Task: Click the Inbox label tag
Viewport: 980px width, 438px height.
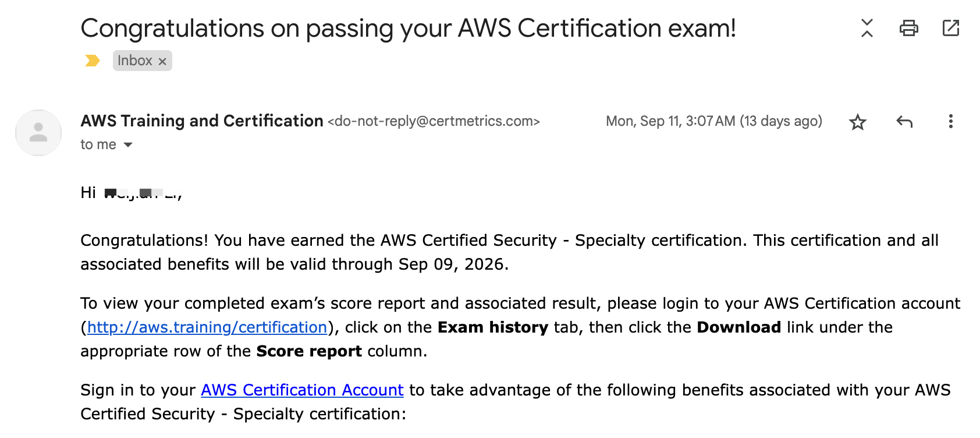Action: click(134, 61)
